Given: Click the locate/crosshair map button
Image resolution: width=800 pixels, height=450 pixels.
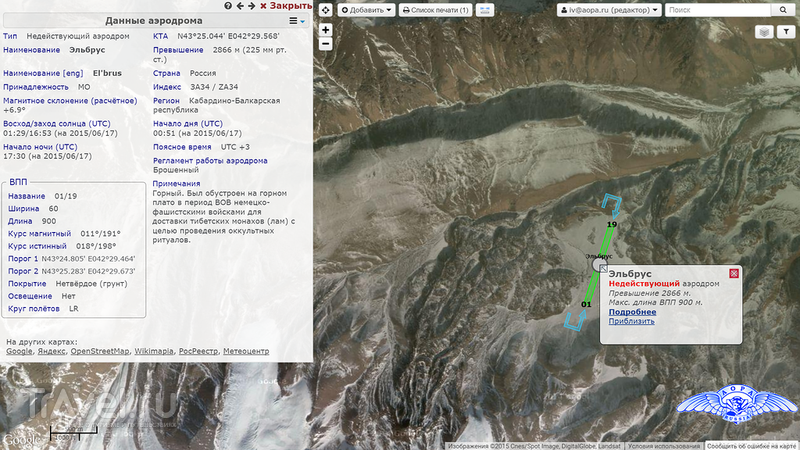Looking at the screenshot, I should 325,10.
